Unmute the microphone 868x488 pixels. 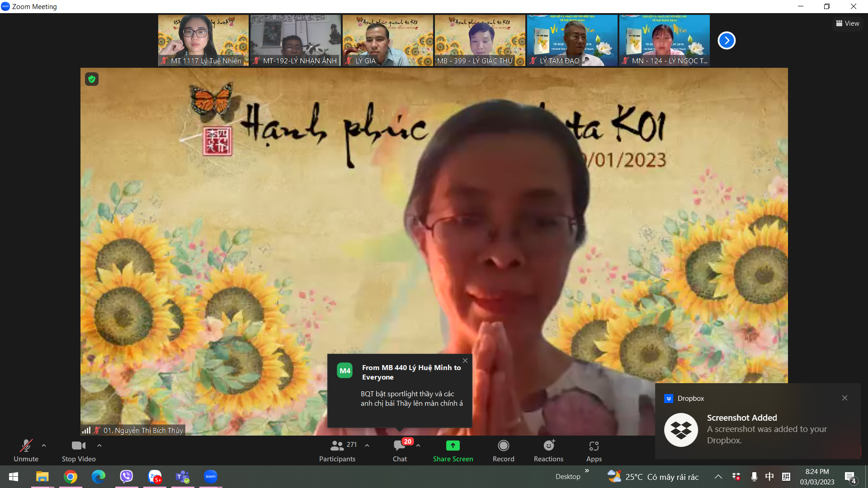[26, 451]
